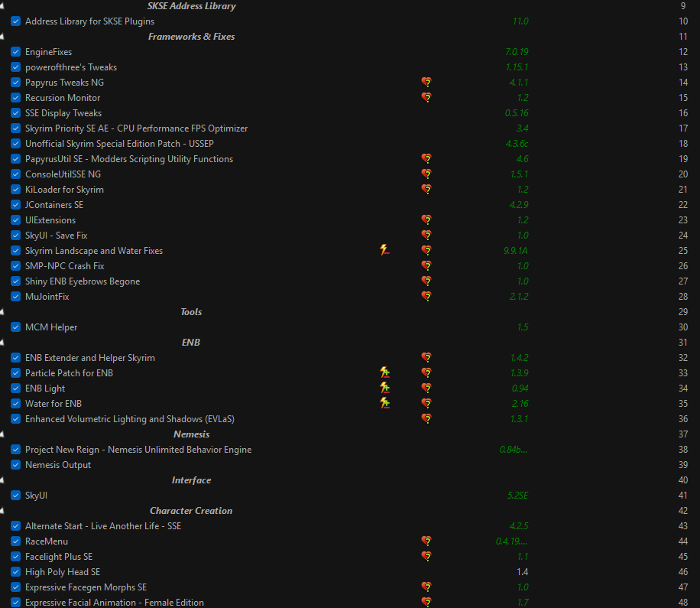Uncheck the SkyUI mod checkbox
Viewport: 700px width, 608px height.
pos(15,495)
